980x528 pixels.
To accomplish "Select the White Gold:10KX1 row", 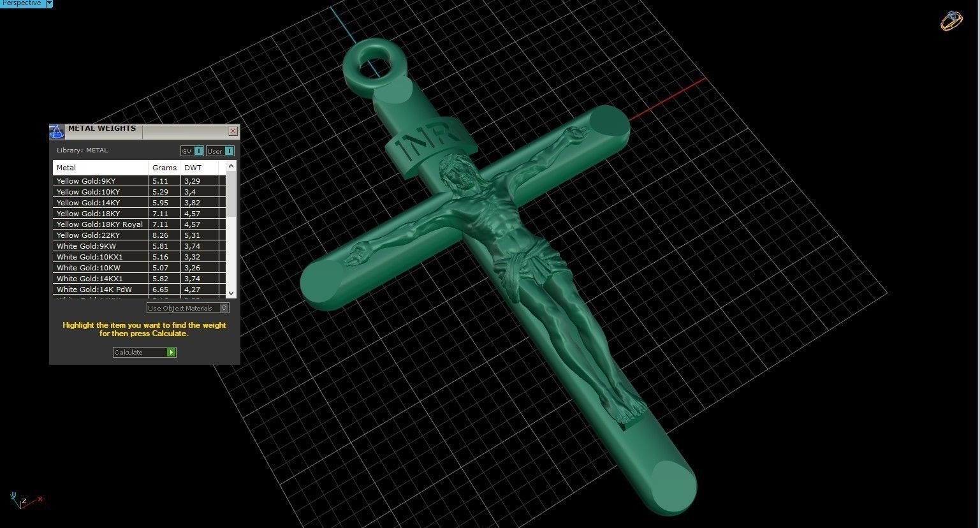I will [139, 257].
